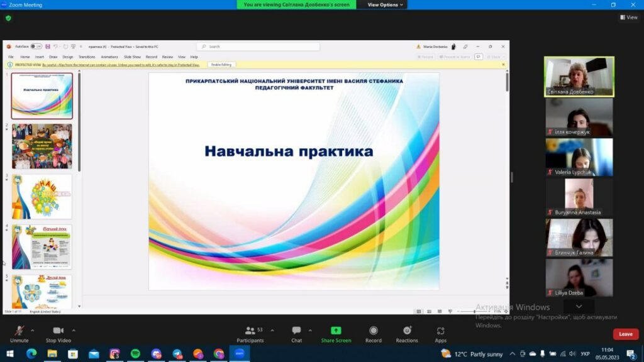Click the green Share Screen icon

pos(336,331)
